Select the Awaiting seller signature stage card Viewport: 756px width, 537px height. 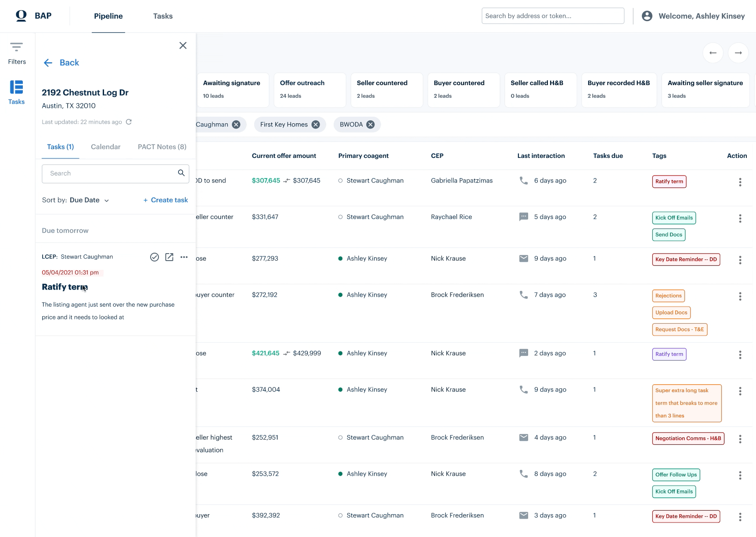point(705,90)
